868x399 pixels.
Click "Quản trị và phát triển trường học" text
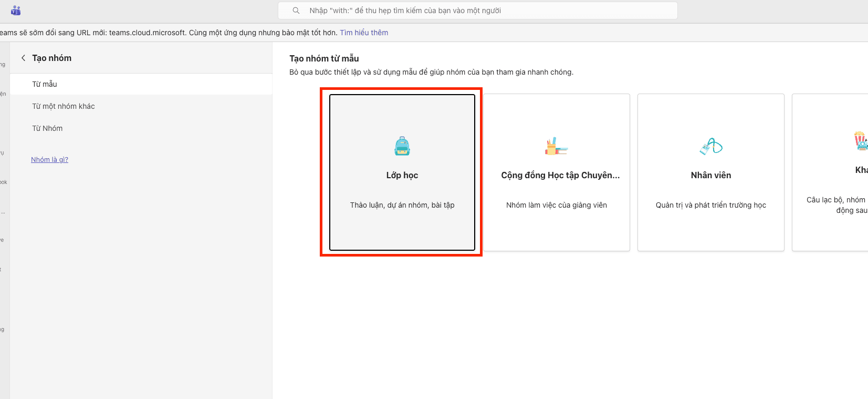tap(711, 205)
